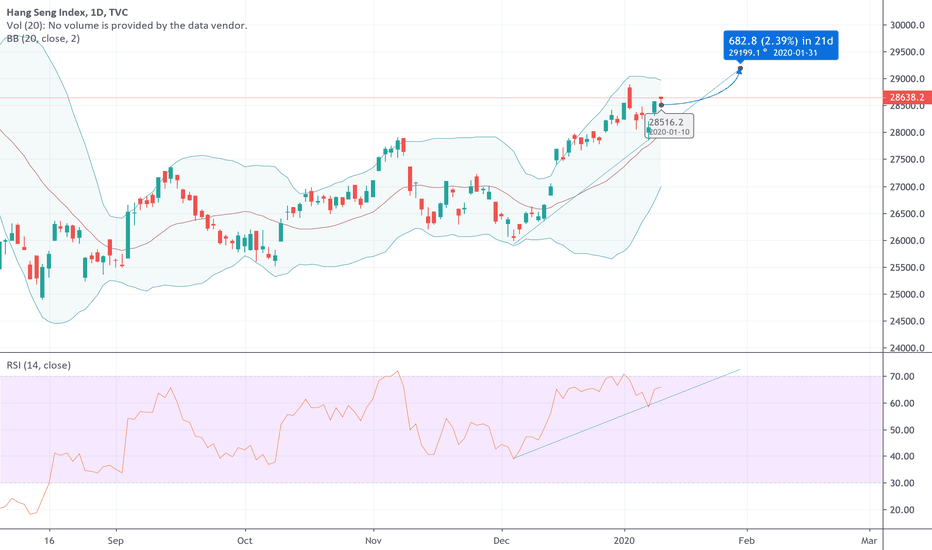Click the 27000.0 price axis label
The image size is (932, 550).
(x=907, y=187)
